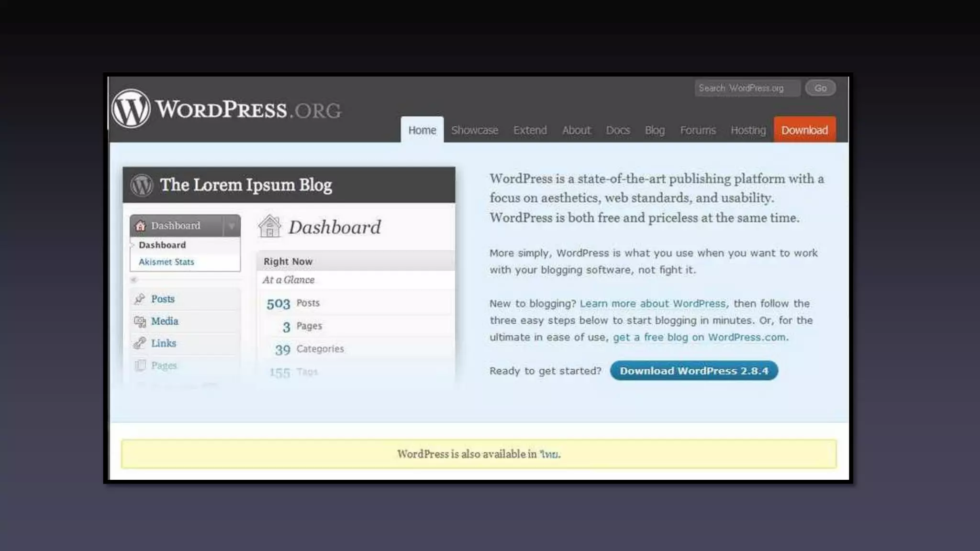The height and width of the screenshot is (551, 980).
Task: Click the Links chain icon
Action: (139, 343)
